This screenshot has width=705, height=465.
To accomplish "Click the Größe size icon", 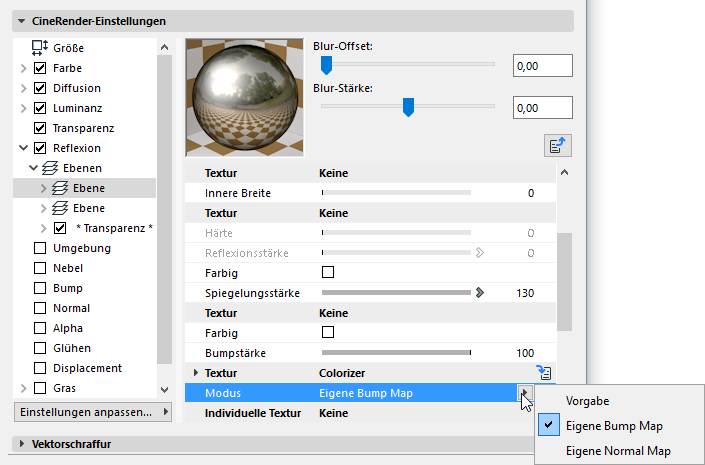I will 40,47.
